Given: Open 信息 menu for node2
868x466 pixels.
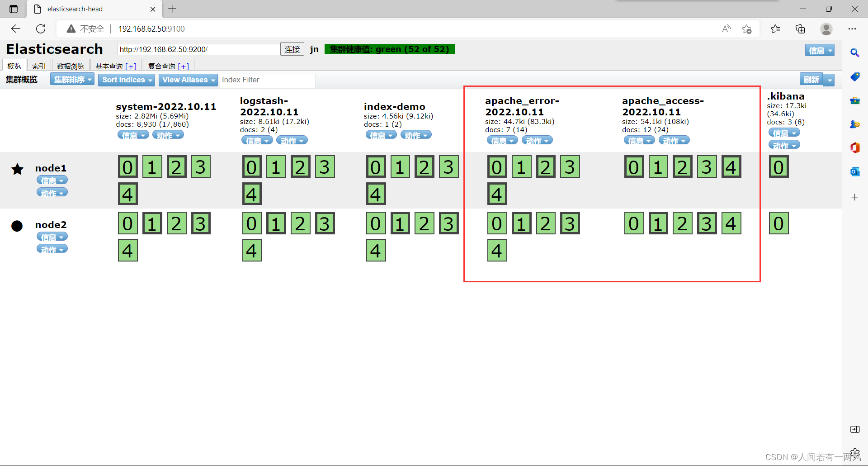Looking at the screenshot, I should pyautogui.click(x=52, y=237).
